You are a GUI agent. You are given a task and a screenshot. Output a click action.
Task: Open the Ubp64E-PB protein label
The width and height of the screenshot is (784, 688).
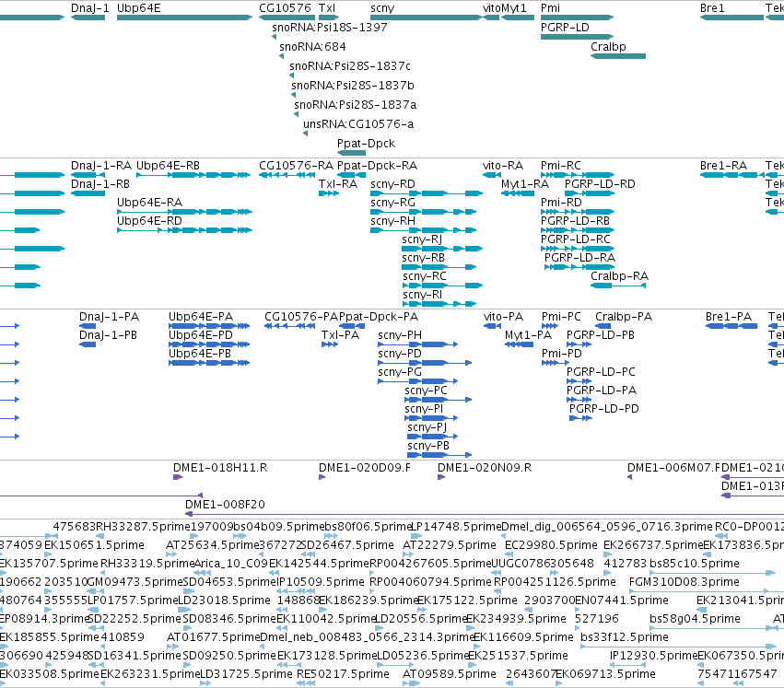200,354
